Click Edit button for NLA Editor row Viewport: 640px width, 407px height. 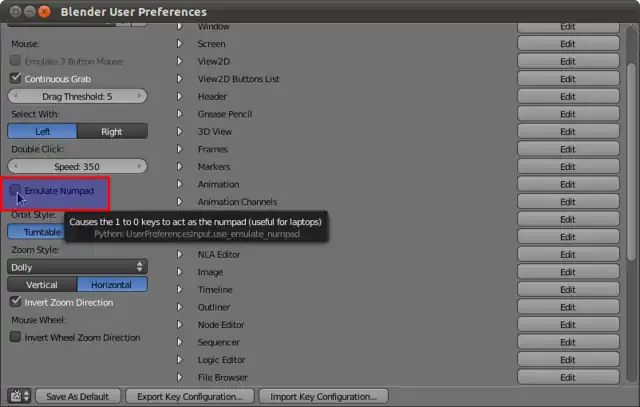pyautogui.click(x=568, y=254)
